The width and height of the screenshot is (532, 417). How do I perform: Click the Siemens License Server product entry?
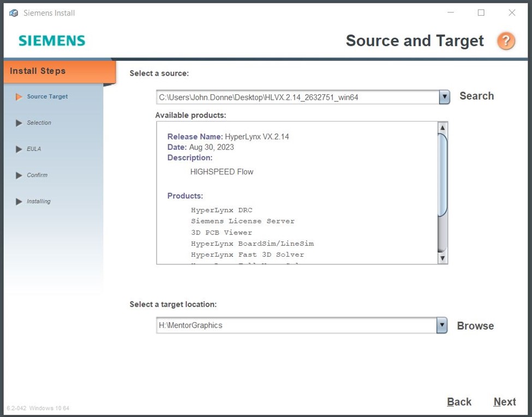(x=243, y=221)
